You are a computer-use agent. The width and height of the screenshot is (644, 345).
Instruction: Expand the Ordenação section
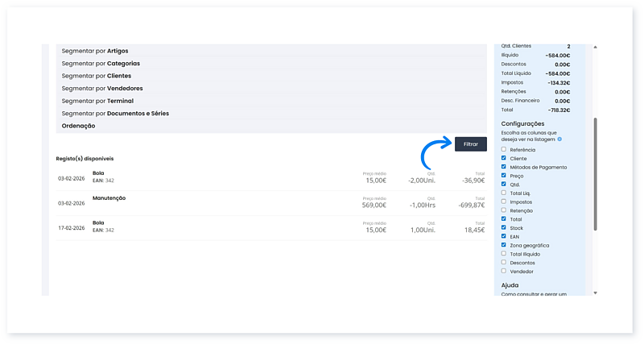pyautogui.click(x=78, y=126)
